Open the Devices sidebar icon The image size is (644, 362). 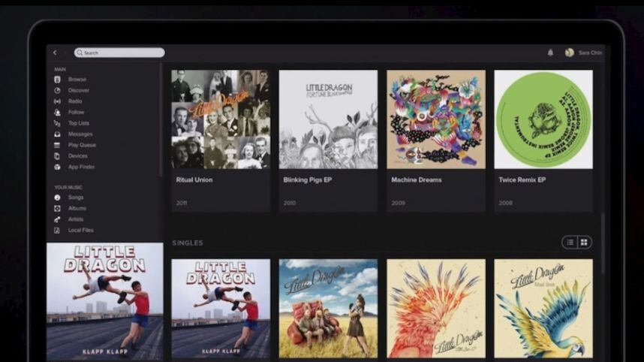pyautogui.click(x=57, y=156)
